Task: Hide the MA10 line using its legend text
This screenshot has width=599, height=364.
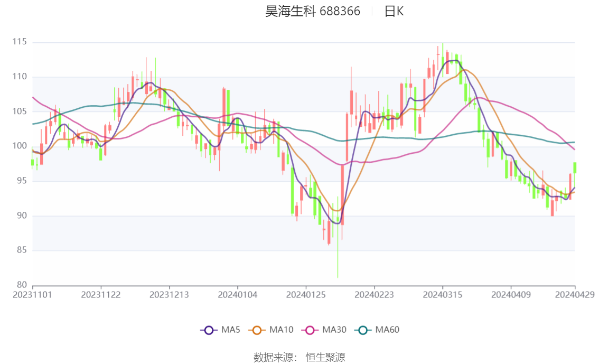Action: click(x=282, y=330)
